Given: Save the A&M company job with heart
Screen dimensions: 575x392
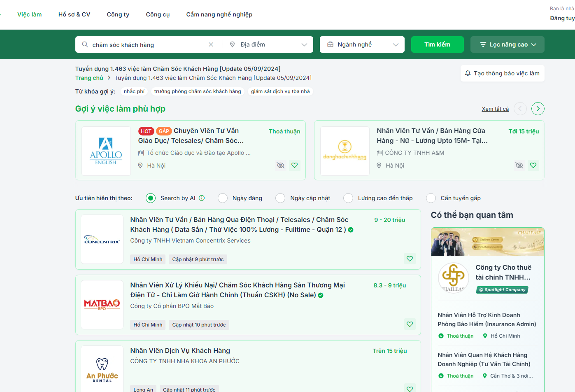Looking at the screenshot, I should [x=533, y=166].
